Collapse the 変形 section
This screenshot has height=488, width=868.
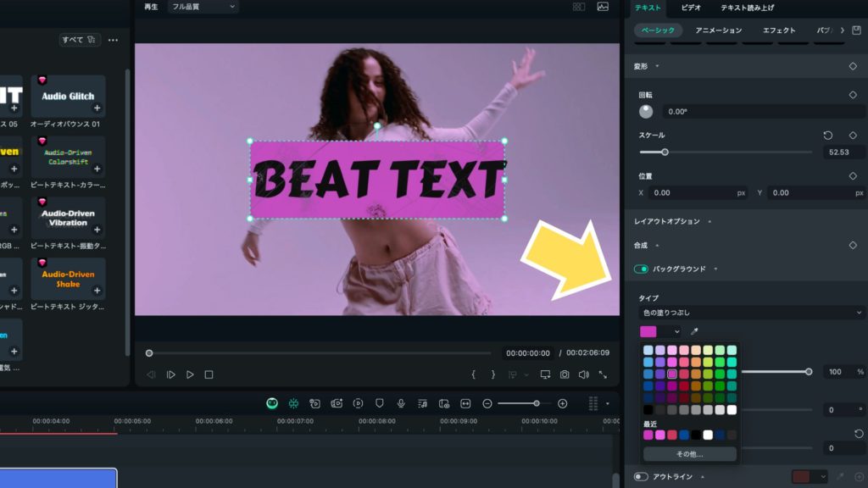(657, 66)
